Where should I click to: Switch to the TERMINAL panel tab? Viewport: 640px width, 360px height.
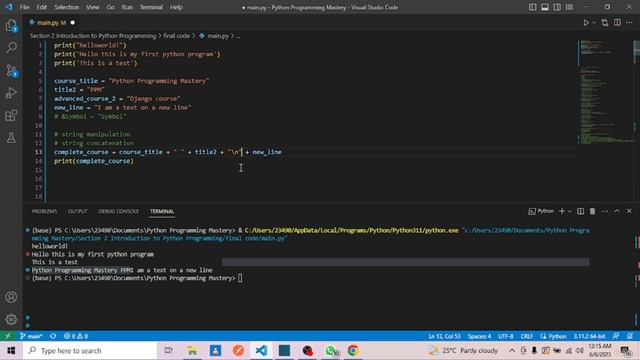point(162,211)
